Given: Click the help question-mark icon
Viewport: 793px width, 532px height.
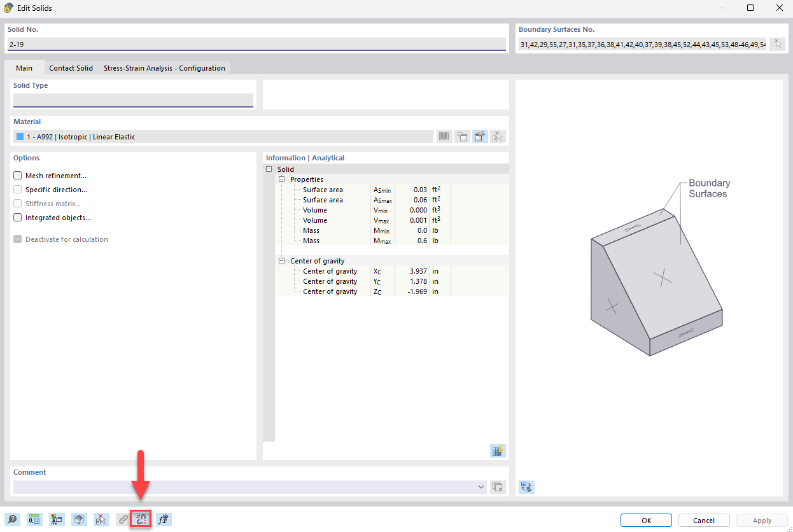Looking at the screenshot, I should [x=13, y=519].
